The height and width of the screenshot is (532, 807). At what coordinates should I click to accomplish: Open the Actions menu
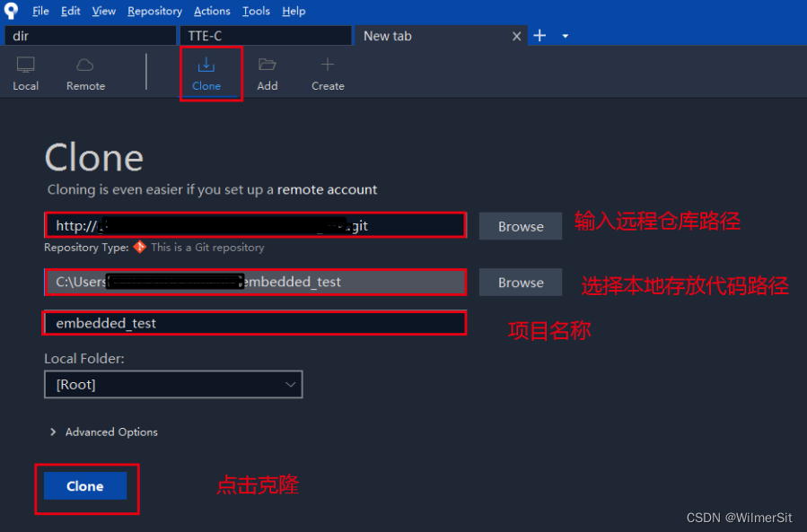click(x=212, y=11)
